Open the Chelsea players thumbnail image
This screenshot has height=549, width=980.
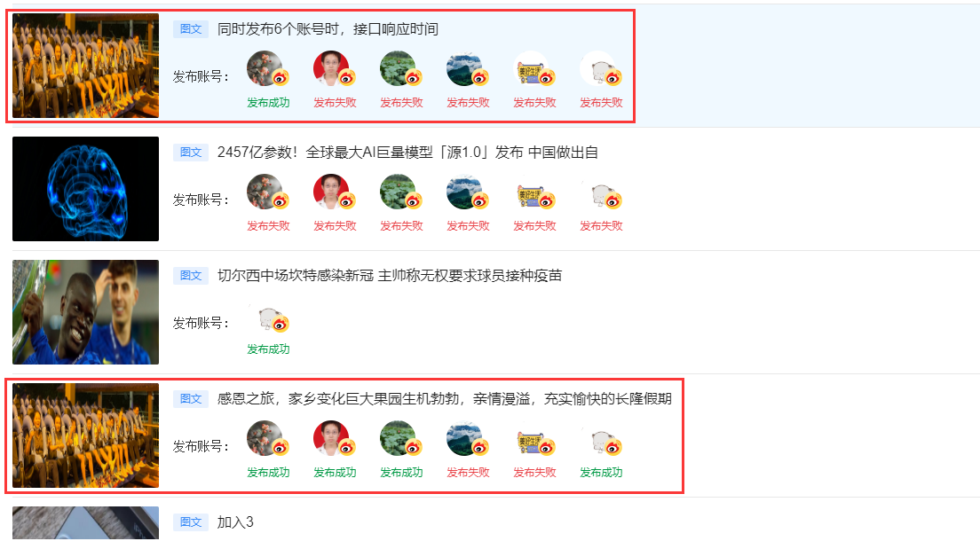[x=85, y=311]
